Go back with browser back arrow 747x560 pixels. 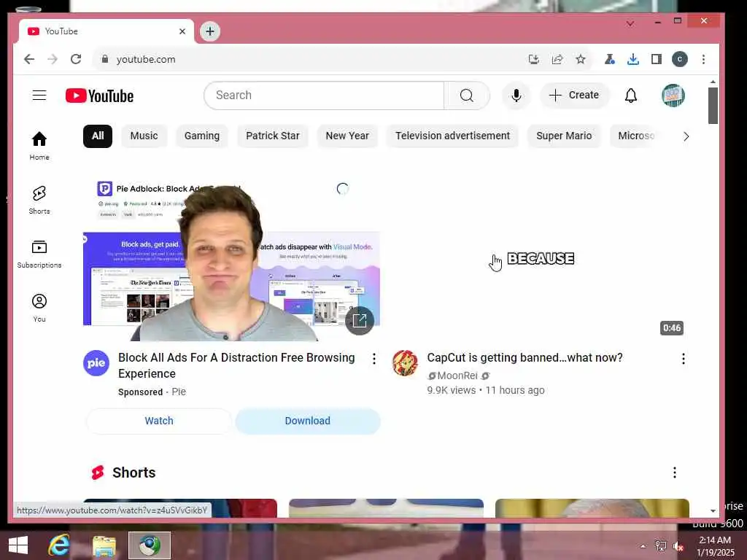(29, 59)
